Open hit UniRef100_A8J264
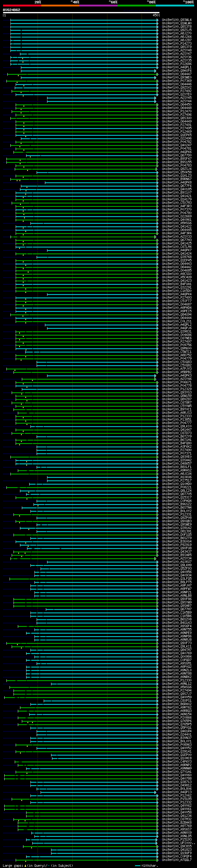Screen dimensions: 197x868 click(176, 37)
